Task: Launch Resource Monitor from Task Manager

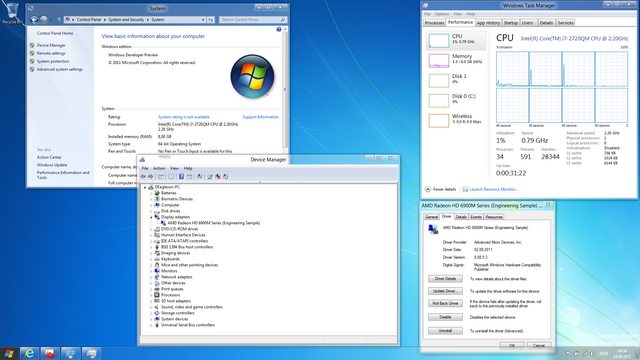Action: point(490,189)
